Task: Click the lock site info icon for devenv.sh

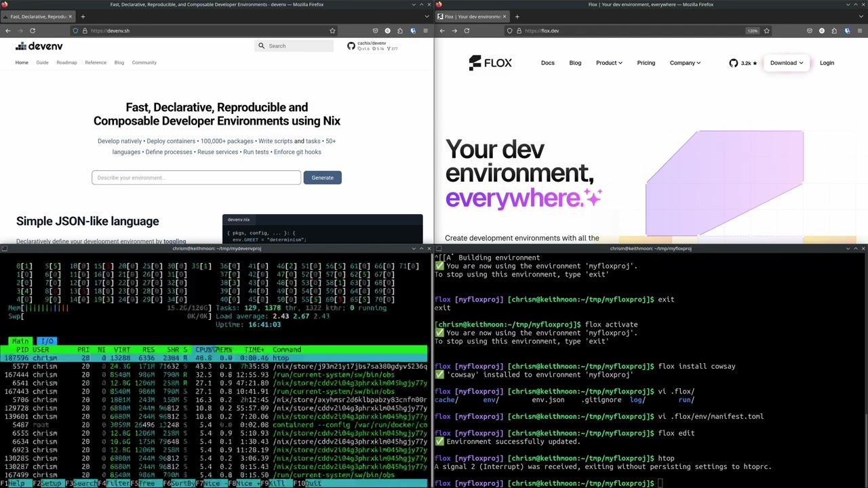Action: tap(85, 30)
